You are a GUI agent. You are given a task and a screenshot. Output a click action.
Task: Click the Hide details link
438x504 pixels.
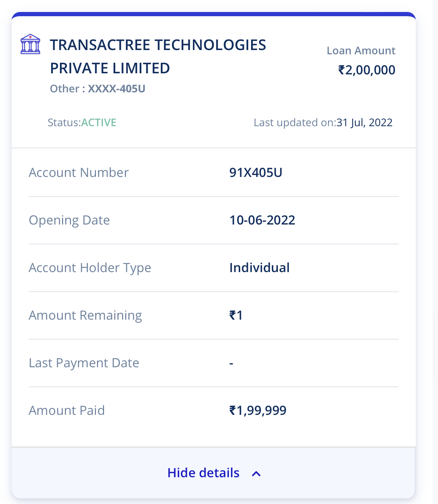pyautogui.click(x=203, y=473)
